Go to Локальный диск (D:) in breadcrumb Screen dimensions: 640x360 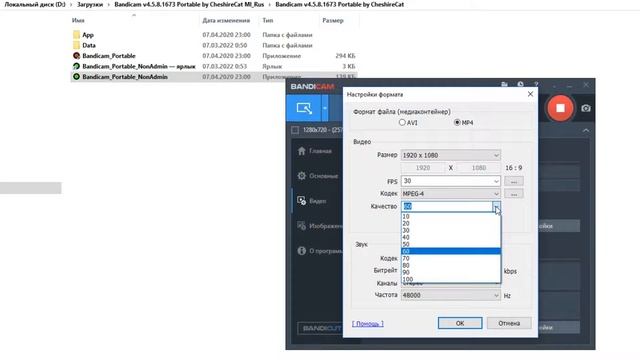[x=35, y=4]
